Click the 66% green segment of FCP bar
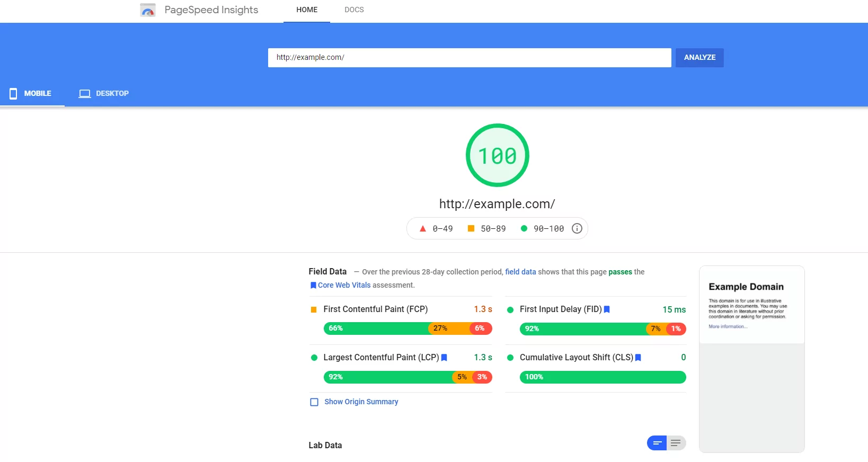Image resolution: width=868 pixels, height=462 pixels. click(376, 328)
